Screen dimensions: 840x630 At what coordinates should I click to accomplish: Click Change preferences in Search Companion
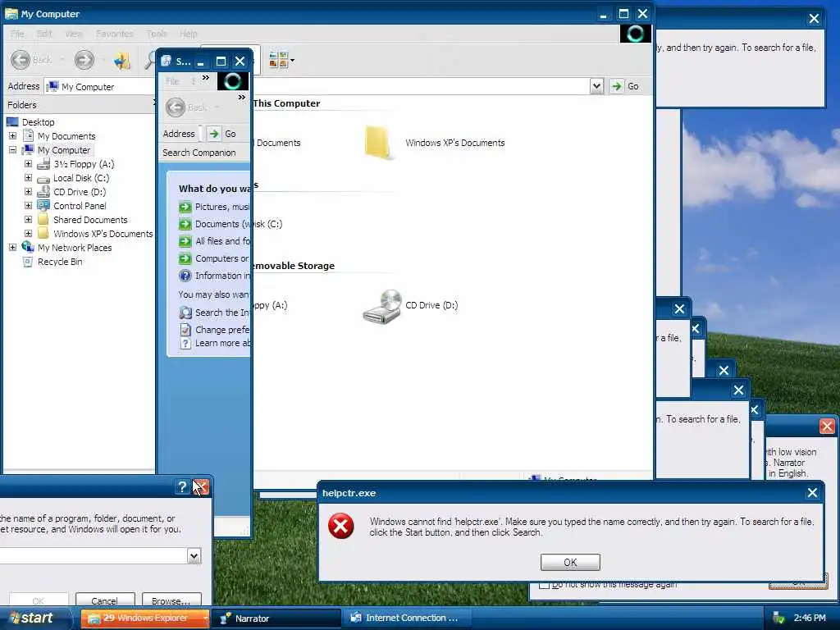[214, 330]
